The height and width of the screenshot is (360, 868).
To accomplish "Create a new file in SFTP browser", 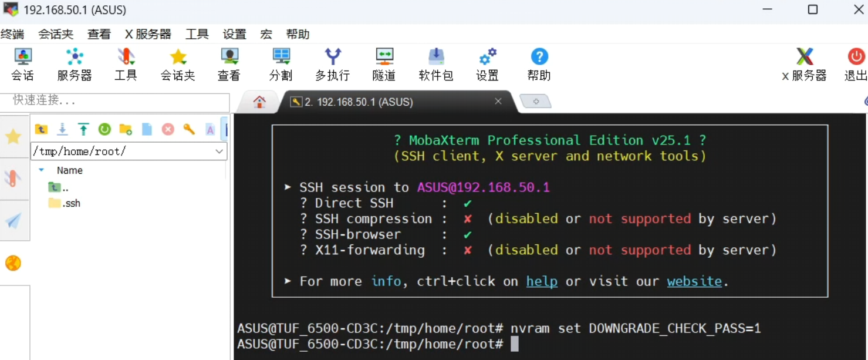I will tap(147, 129).
